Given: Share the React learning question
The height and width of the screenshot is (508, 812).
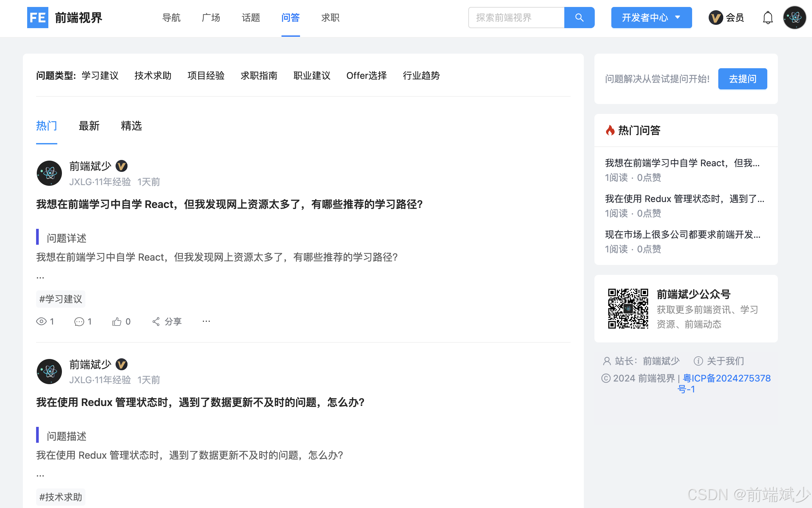Looking at the screenshot, I should (167, 322).
